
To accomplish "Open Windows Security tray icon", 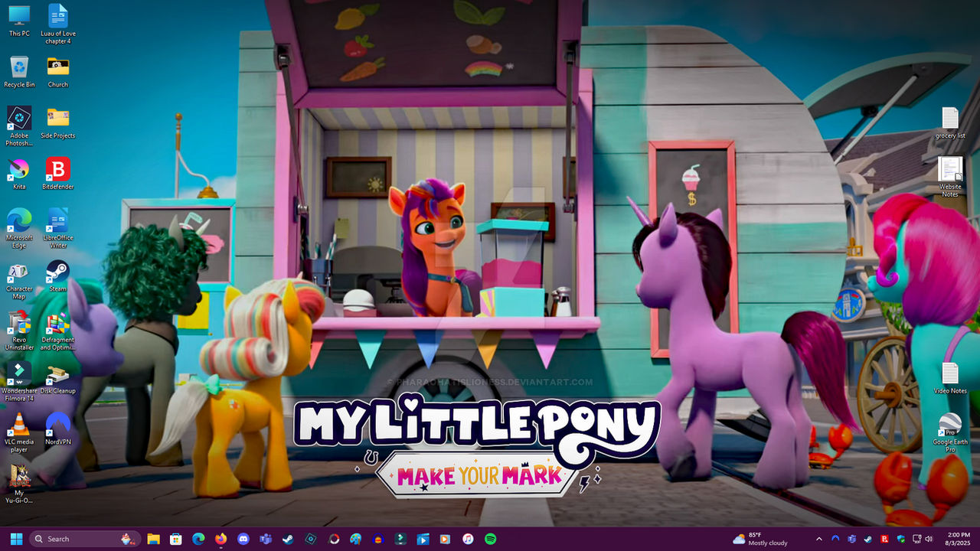I will (x=900, y=539).
